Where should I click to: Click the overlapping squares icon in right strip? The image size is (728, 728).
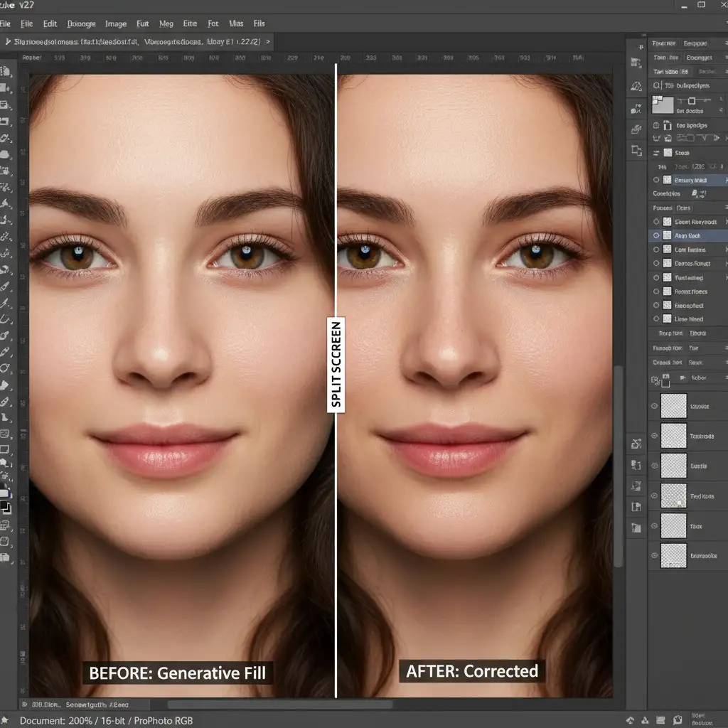[x=636, y=150]
